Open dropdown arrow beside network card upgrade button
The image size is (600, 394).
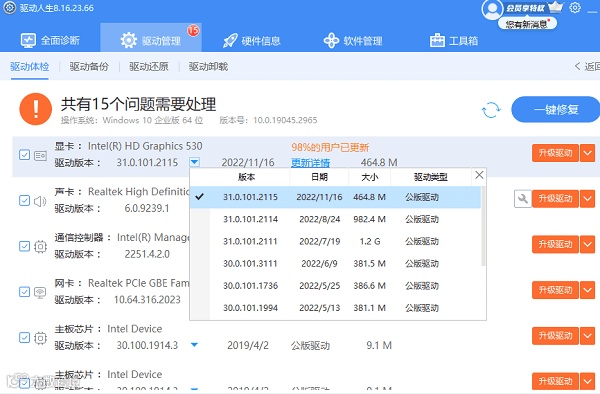pyautogui.click(x=587, y=290)
